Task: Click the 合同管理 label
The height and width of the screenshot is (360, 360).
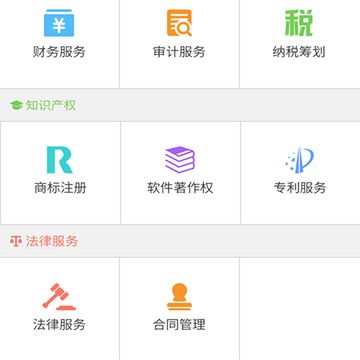Action: pos(179,324)
